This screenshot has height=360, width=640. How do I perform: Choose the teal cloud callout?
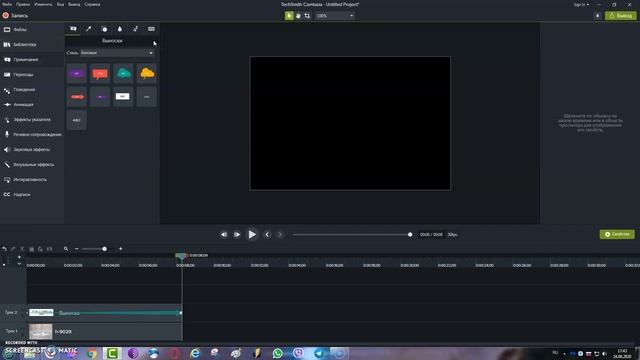(x=123, y=73)
